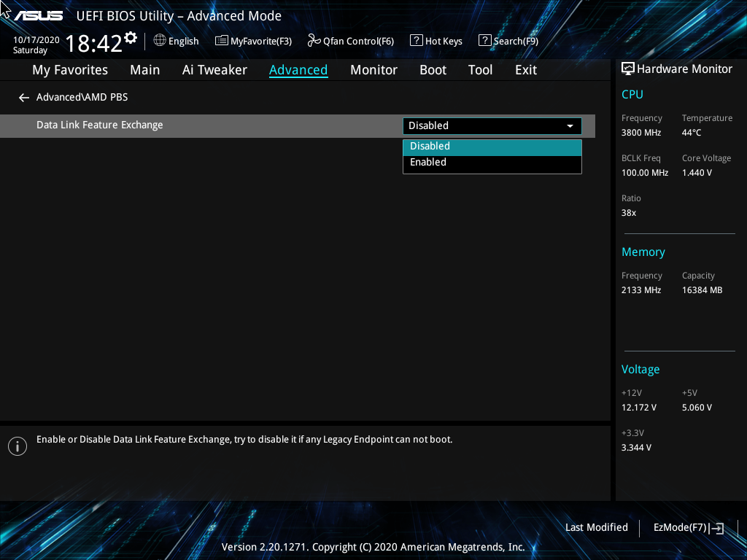Switch to EzMode(F7)
The width and height of the screenshot is (747, 560).
(689, 528)
